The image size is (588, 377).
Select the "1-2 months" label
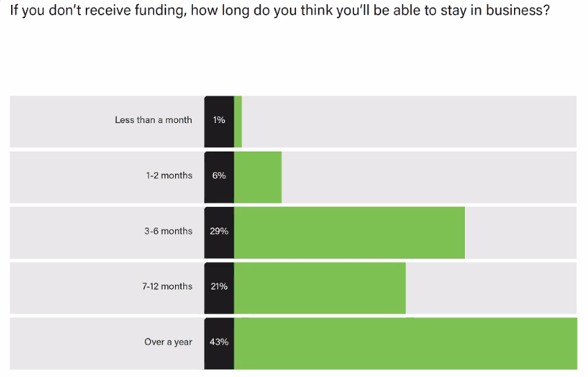coord(169,176)
